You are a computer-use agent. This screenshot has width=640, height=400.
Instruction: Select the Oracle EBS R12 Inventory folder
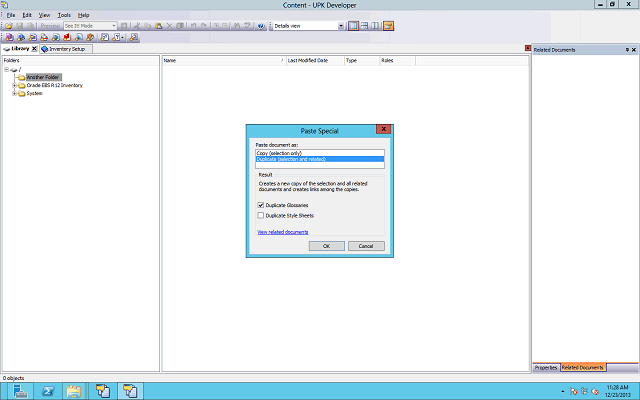pos(54,85)
